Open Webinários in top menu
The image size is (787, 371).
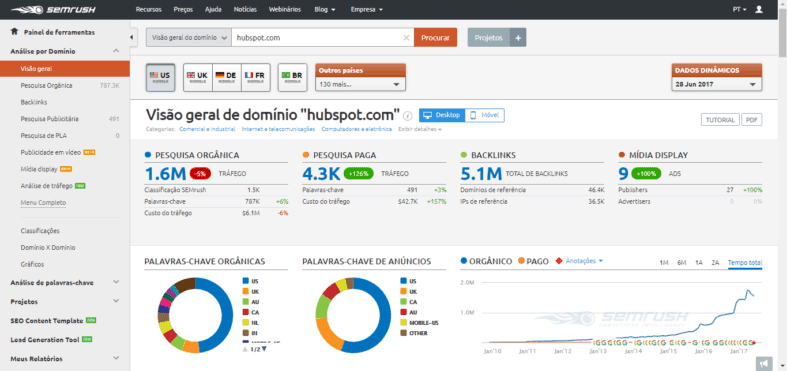285,10
